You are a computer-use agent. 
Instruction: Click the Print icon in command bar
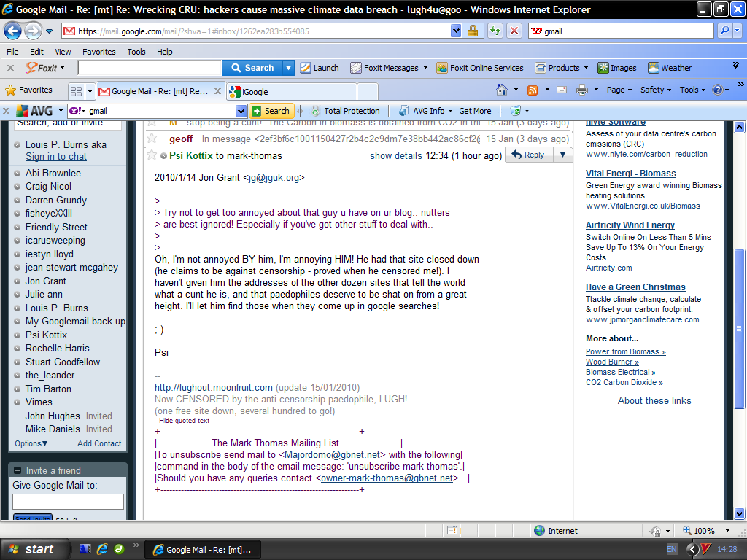581,90
